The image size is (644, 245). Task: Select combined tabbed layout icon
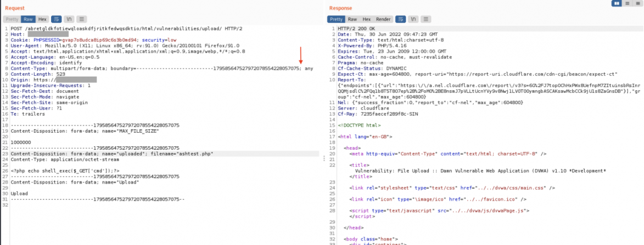point(638,3)
